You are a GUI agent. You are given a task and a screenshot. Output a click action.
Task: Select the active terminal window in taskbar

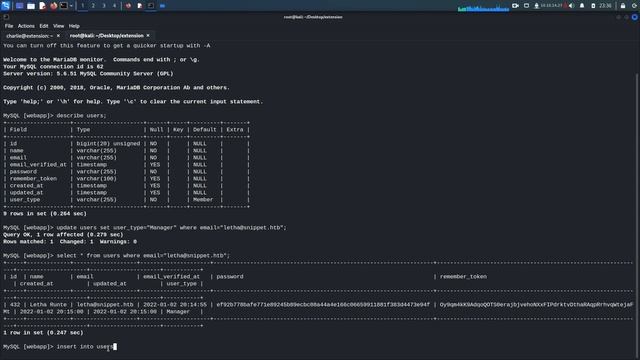point(151,6)
